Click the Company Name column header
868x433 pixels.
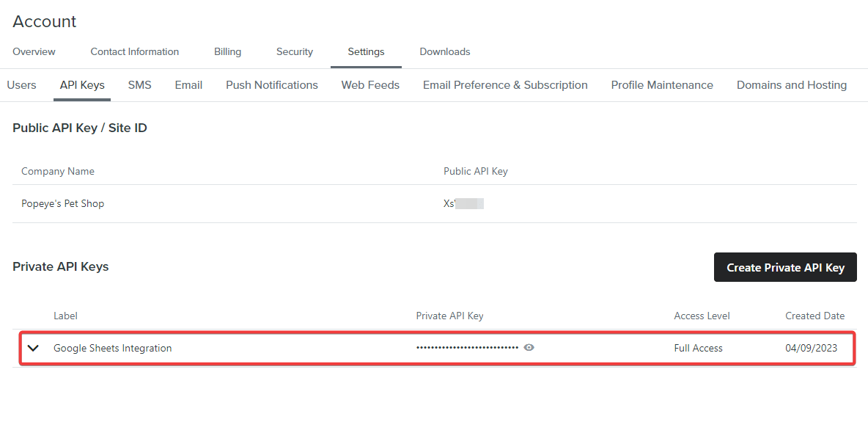click(x=58, y=171)
